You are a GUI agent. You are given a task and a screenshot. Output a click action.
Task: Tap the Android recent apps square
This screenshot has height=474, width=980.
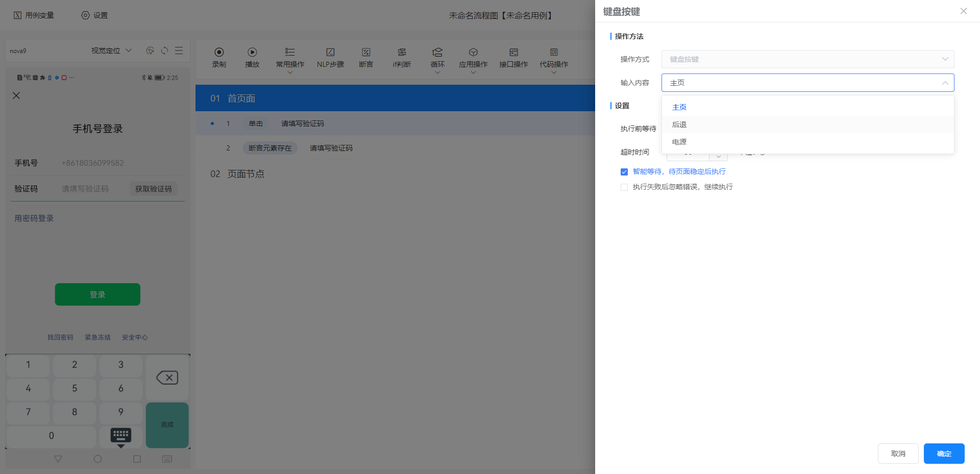pos(137,459)
